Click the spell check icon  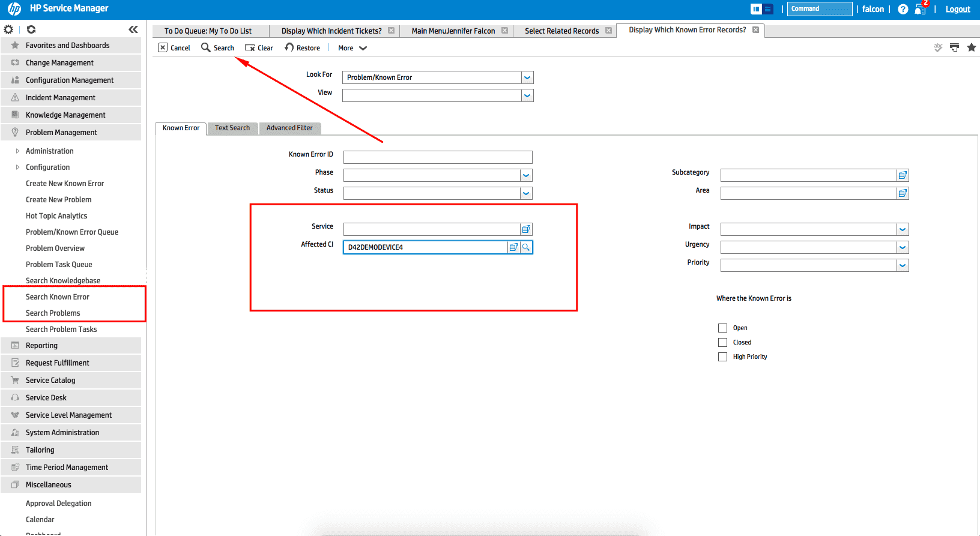(x=938, y=47)
